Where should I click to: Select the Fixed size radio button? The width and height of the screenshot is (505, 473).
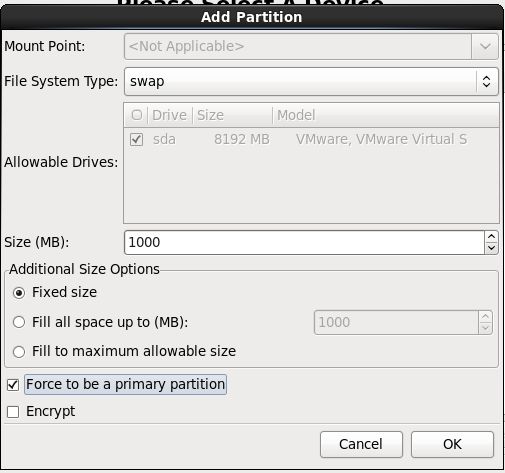click(x=19, y=293)
